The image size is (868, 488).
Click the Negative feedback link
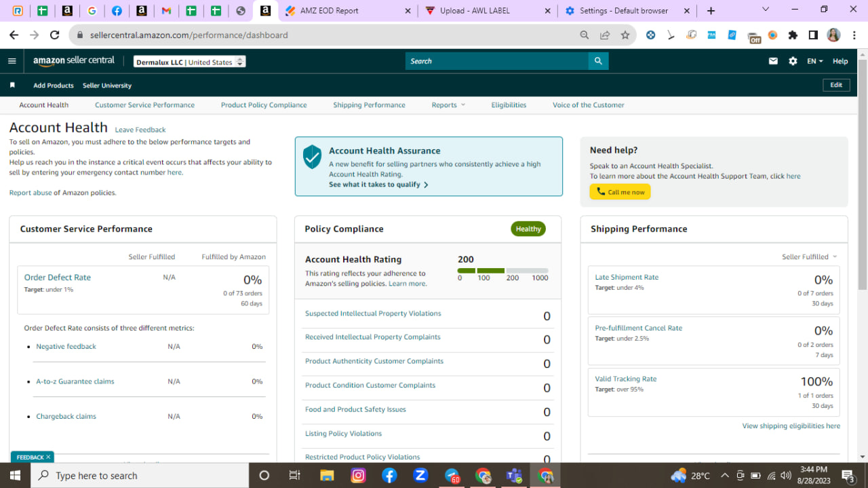tap(66, 347)
